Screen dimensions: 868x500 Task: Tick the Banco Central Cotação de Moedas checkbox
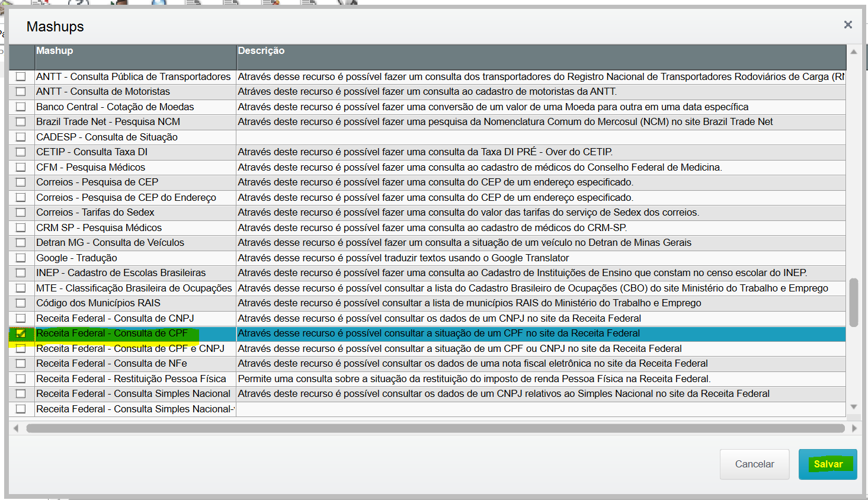pos(21,107)
